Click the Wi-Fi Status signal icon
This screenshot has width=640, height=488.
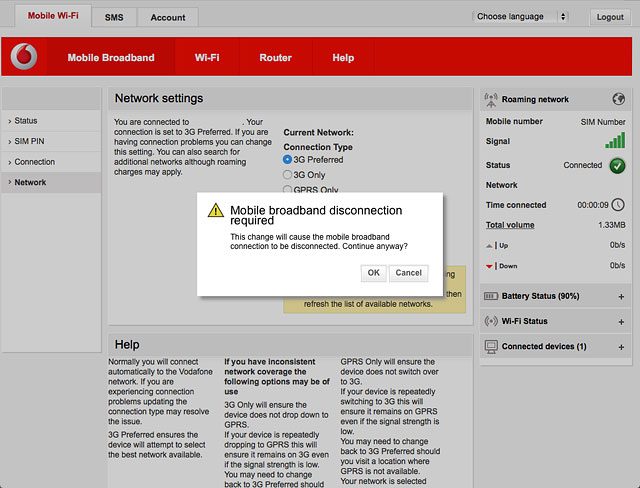coord(491,321)
